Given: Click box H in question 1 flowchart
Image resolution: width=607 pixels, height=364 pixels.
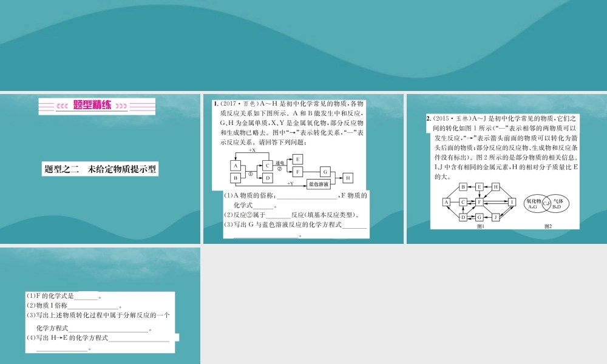Looking at the screenshot, I should pyautogui.click(x=348, y=178).
